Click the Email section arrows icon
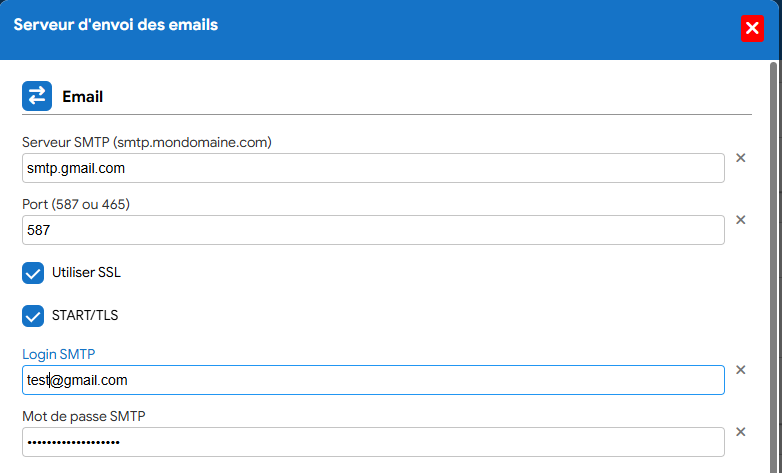This screenshot has width=782, height=473. pyautogui.click(x=37, y=96)
